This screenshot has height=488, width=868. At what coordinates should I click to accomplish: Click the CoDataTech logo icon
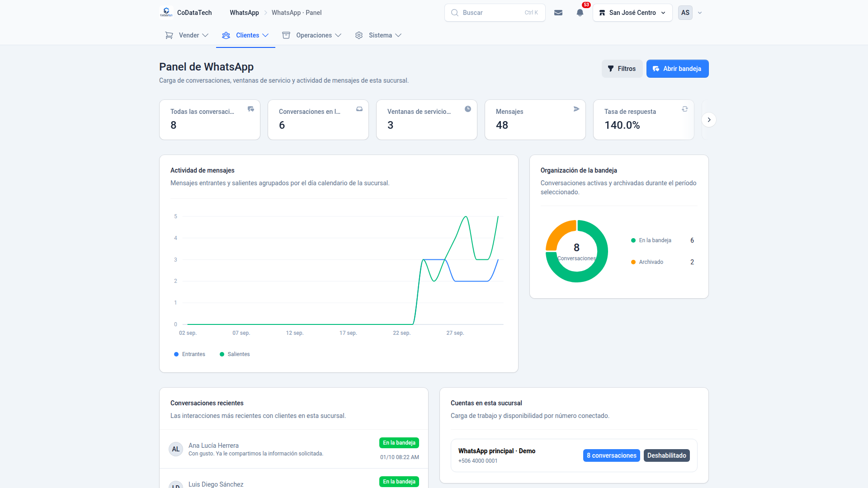tap(166, 13)
